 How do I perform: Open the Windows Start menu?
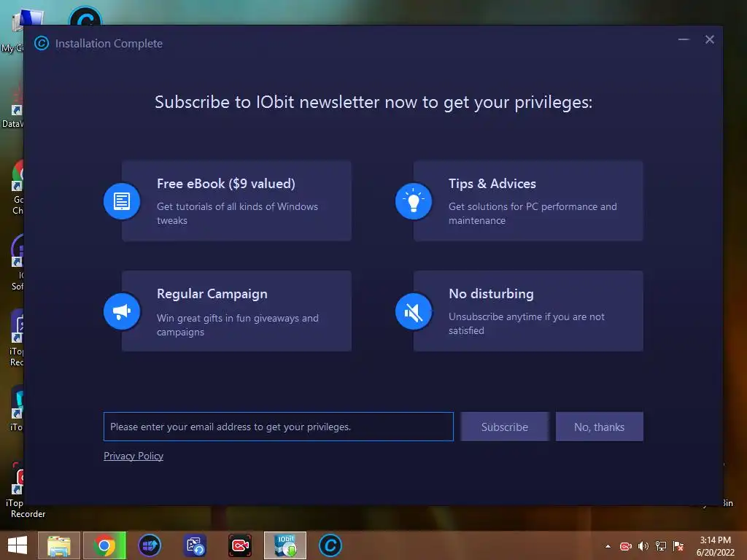[18, 545]
